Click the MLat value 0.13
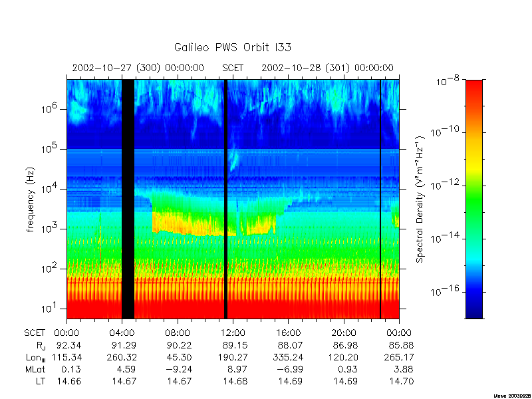This screenshot has width=532, height=399. pyautogui.click(x=72, y=369)
